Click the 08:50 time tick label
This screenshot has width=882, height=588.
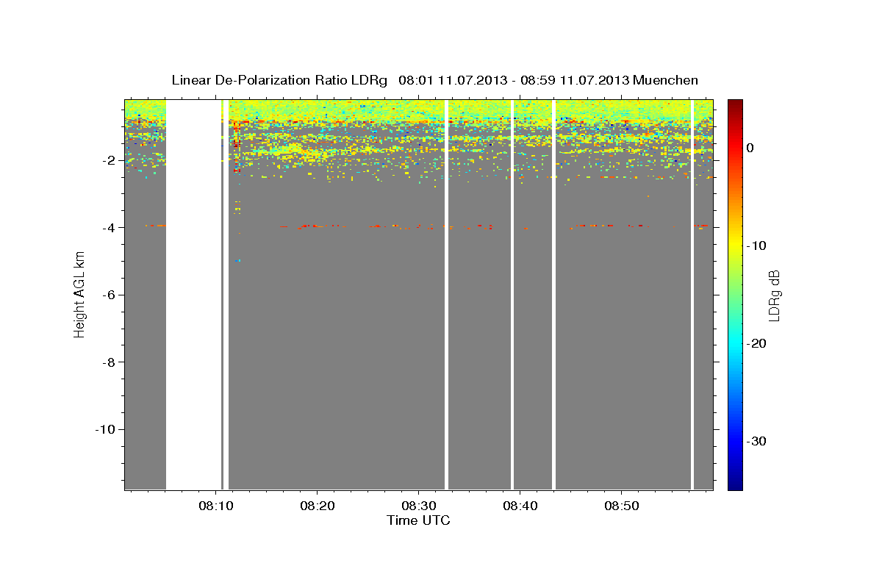(622, 506)
